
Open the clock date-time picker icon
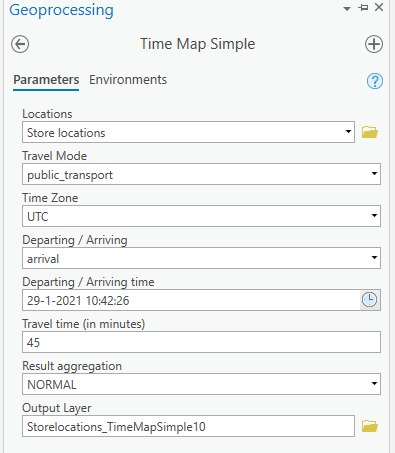point(369,300)
